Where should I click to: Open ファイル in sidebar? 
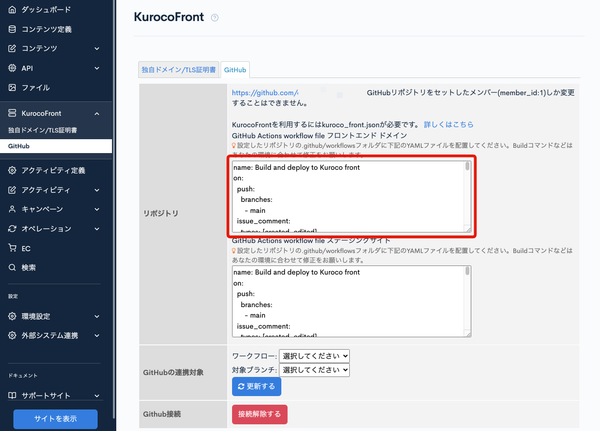[x=36, y=87]
